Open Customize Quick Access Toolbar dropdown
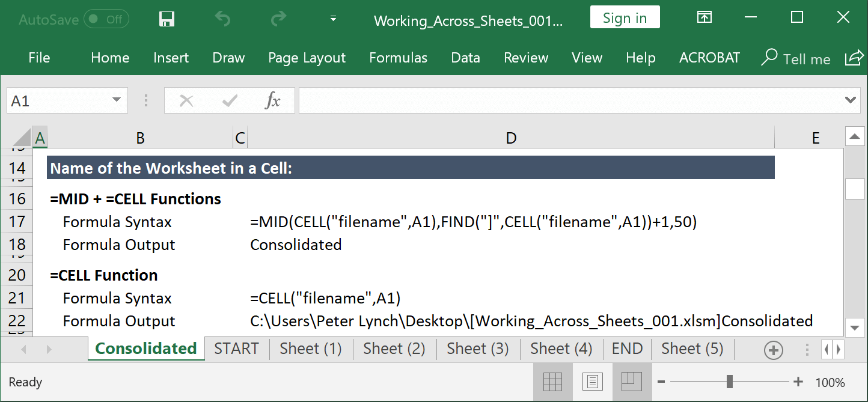The width and height of the screenshot is (868, 402). pyautogui.click(x=333, y=19)
